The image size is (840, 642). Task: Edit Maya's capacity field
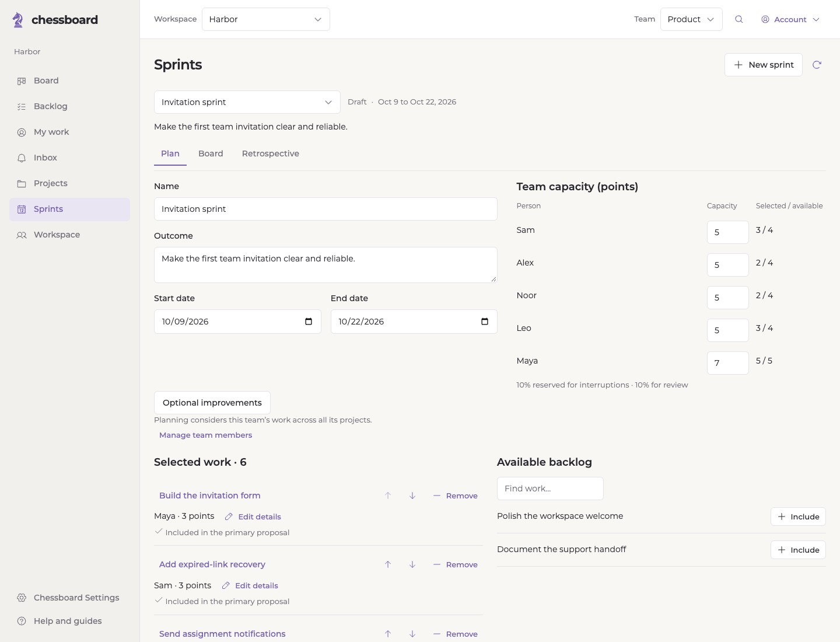728,363
